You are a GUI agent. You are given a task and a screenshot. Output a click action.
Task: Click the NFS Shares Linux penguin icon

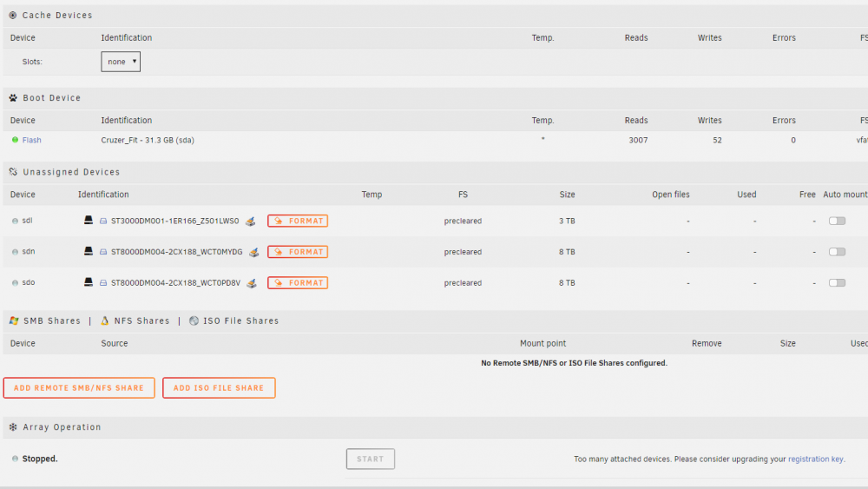point(105,321)
